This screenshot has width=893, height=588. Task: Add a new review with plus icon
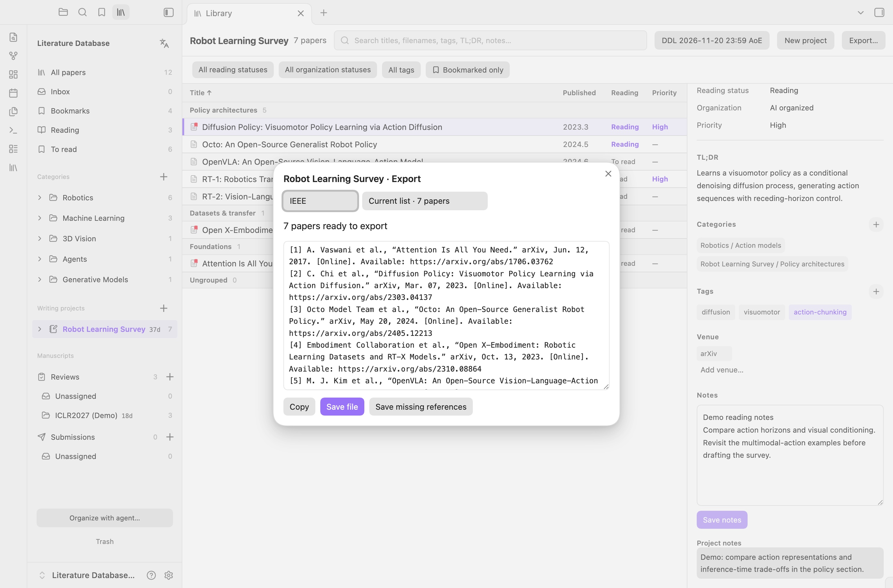pyautogui.click(x=170, y=377)
